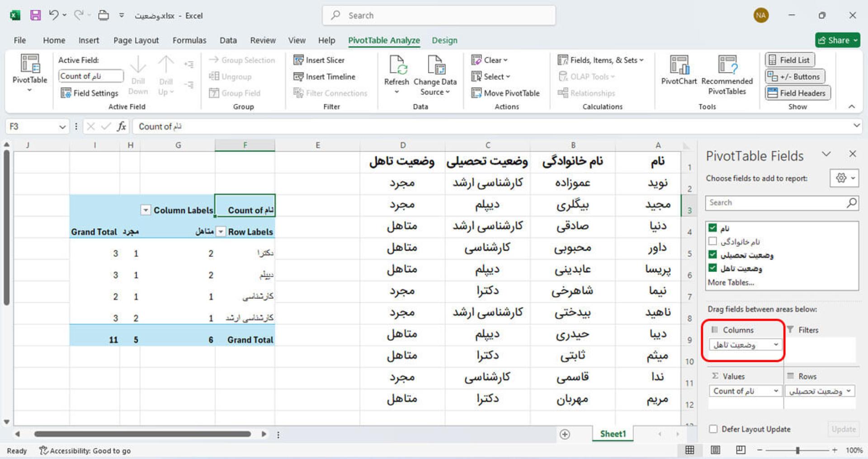Close the PivotTable Fields pane
This screenshot has height=459, width=868.
point(853,154)
